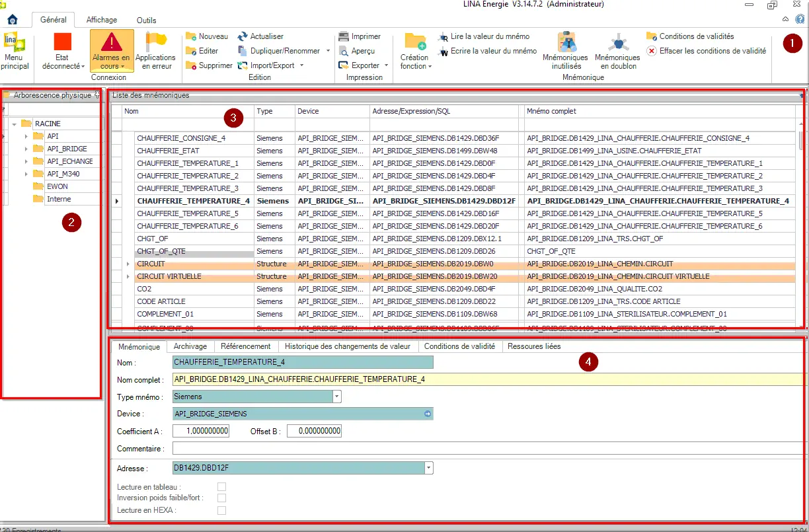The height and width of the screenshot is (532, 809).
Task: Open the Aperçu print preview
Action: (x=357, y=51)
